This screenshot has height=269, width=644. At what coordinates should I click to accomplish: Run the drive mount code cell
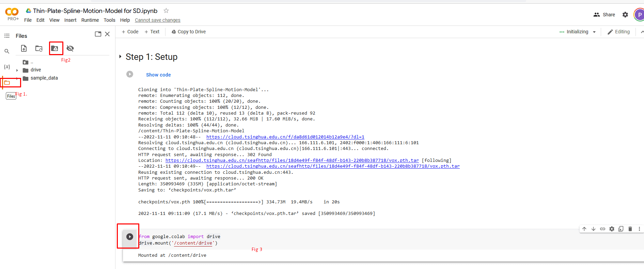[130, 237]
